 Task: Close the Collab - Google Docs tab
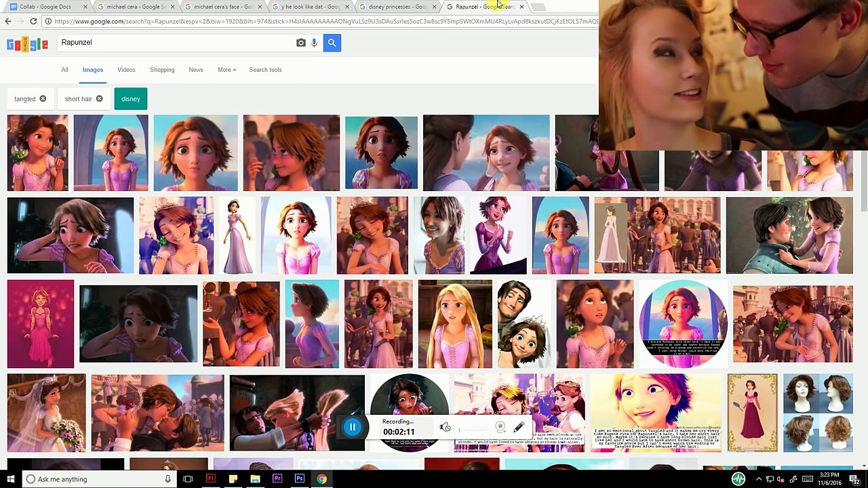[x=85, y=7]
